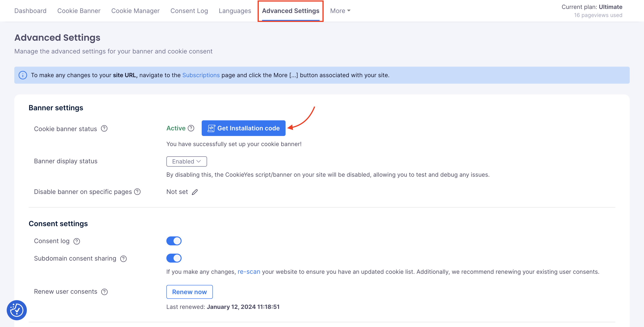Select the Advanced Settings tab

[x=290, y=11]
